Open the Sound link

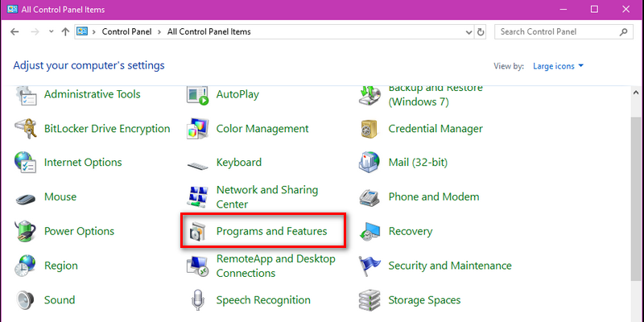(x=60, y=299)
